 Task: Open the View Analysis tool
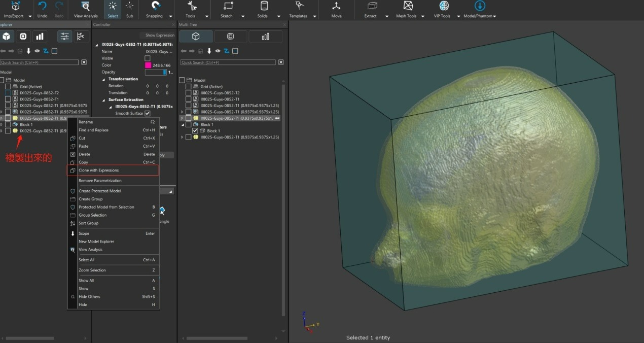point(86,7)
